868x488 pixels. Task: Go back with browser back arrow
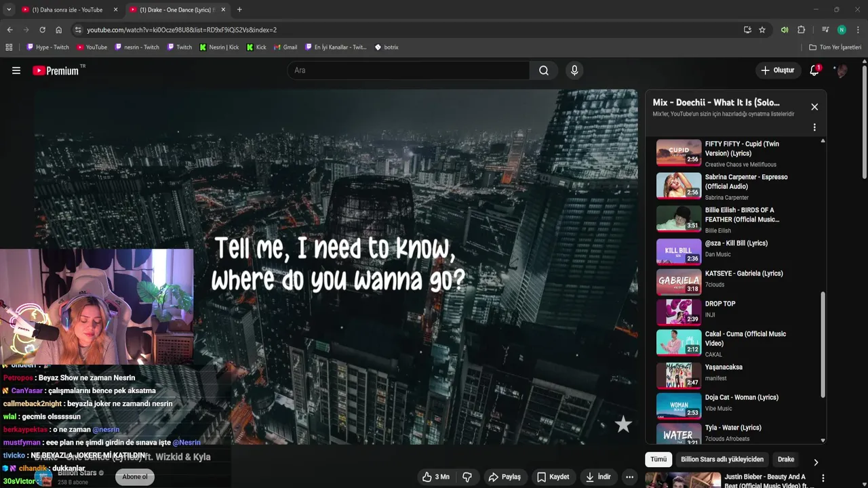click(x=9, y=30)
